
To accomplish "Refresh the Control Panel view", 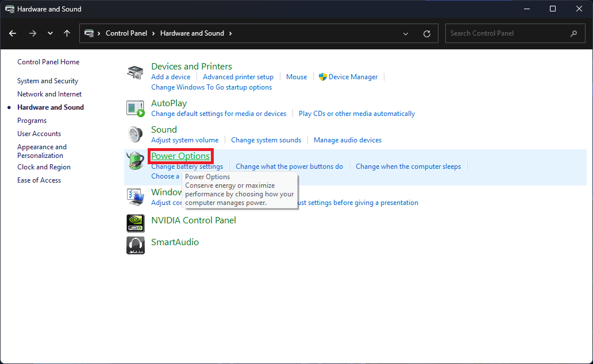I will pyautogui.click(x=427, y=33).
